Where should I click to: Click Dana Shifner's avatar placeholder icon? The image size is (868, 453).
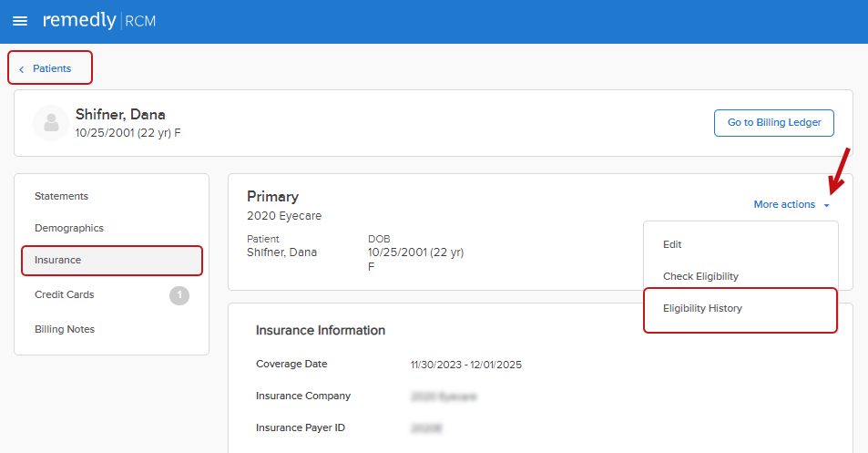[51, 123]
